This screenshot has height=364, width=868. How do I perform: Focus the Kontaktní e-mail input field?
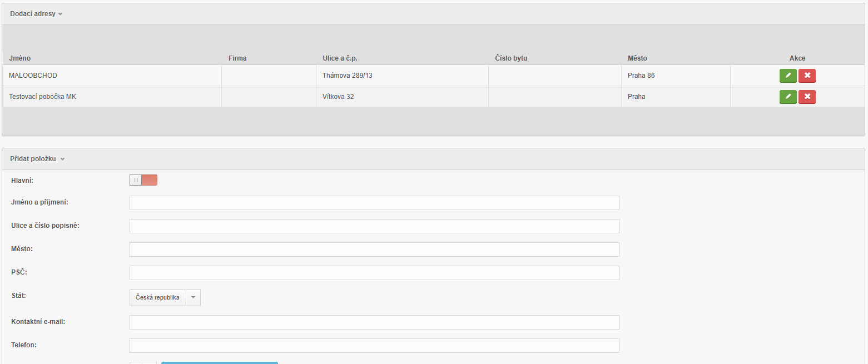tap(374, 322)
